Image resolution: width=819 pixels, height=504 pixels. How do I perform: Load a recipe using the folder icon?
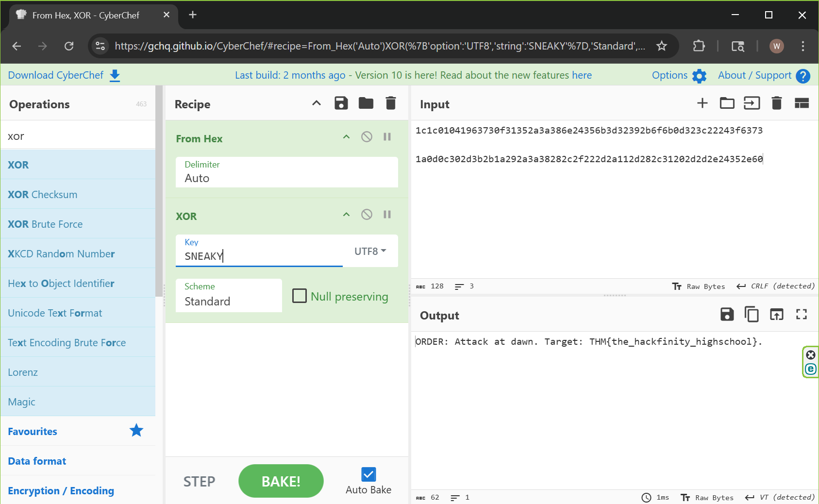click(x=366, y=103)
